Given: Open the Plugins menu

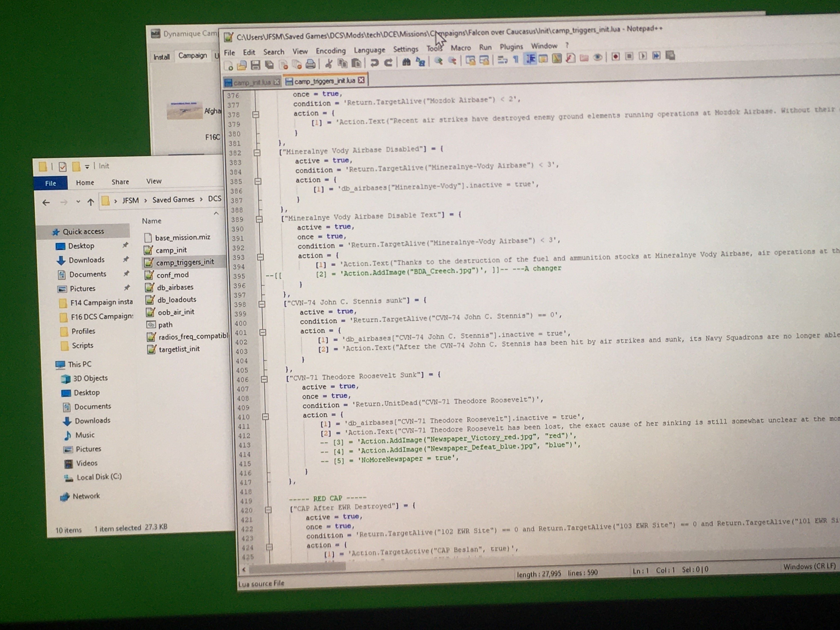Looking at the screenshot, I should tap(511, 47).
